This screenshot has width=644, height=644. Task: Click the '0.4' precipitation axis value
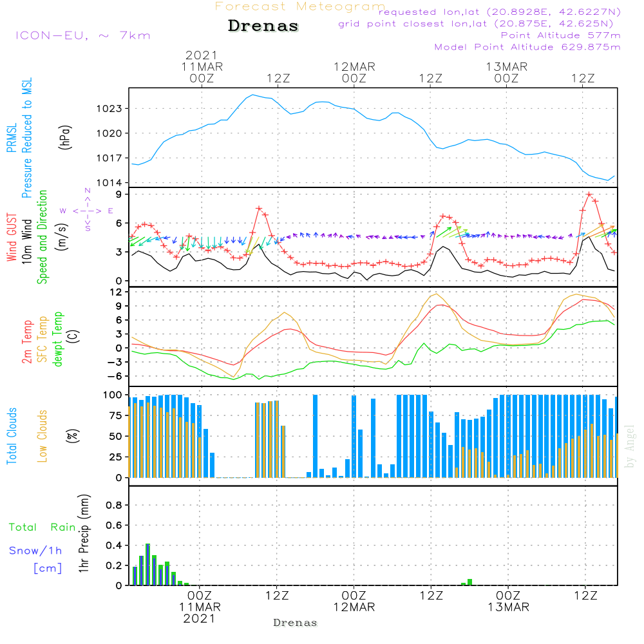[114, 545]
